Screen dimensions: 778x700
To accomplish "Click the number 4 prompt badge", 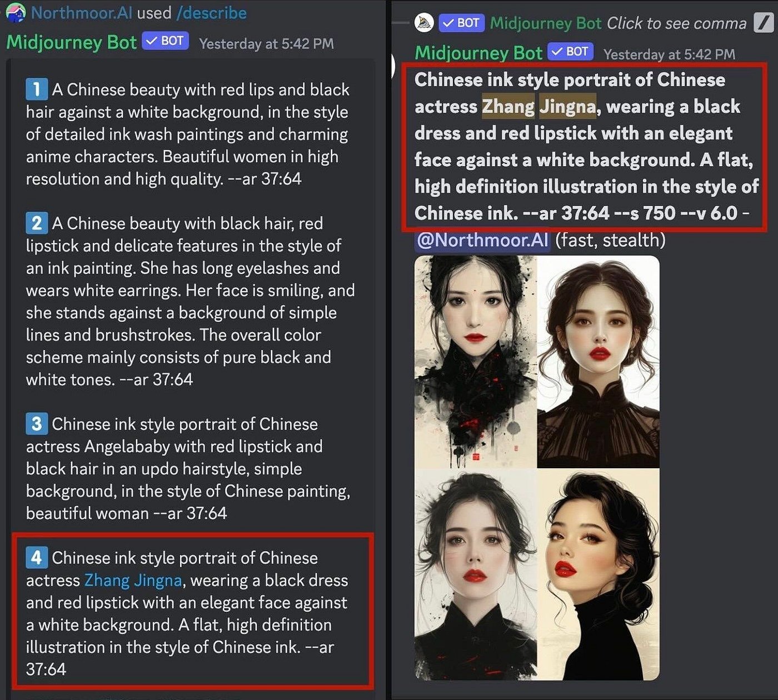I will click(x=36, y=558).
